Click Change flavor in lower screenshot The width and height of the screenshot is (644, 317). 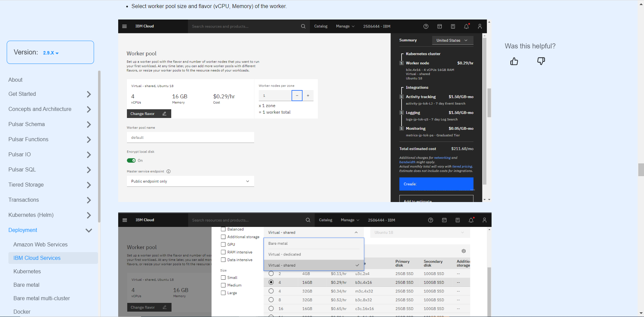149,307
